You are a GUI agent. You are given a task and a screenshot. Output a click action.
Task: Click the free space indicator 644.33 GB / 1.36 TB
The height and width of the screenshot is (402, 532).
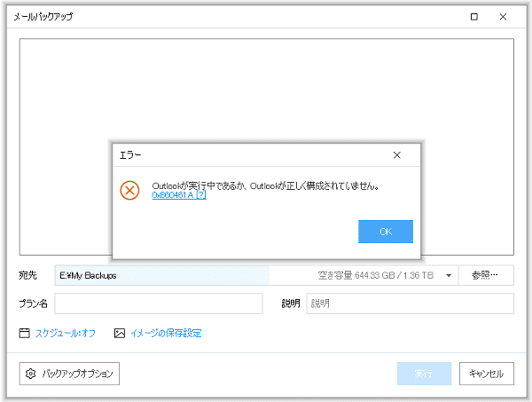pyautogui.click(x=375, y=276)
